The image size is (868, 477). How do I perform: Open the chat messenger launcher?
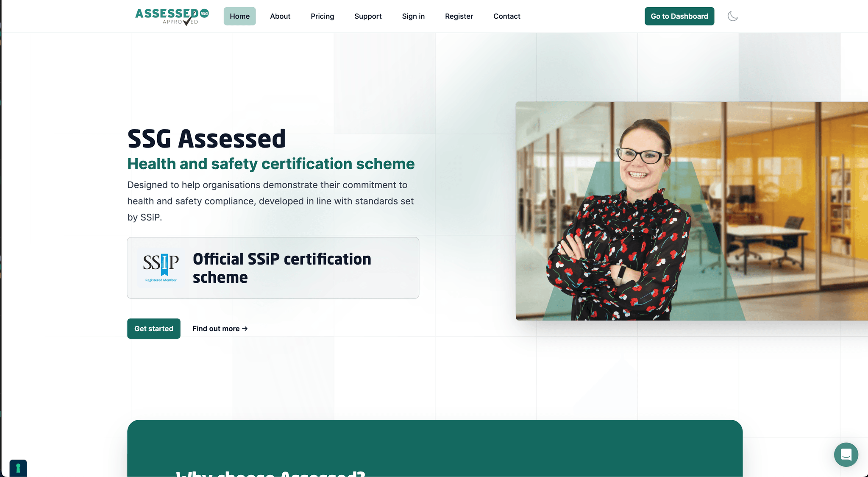coord(846,455)
